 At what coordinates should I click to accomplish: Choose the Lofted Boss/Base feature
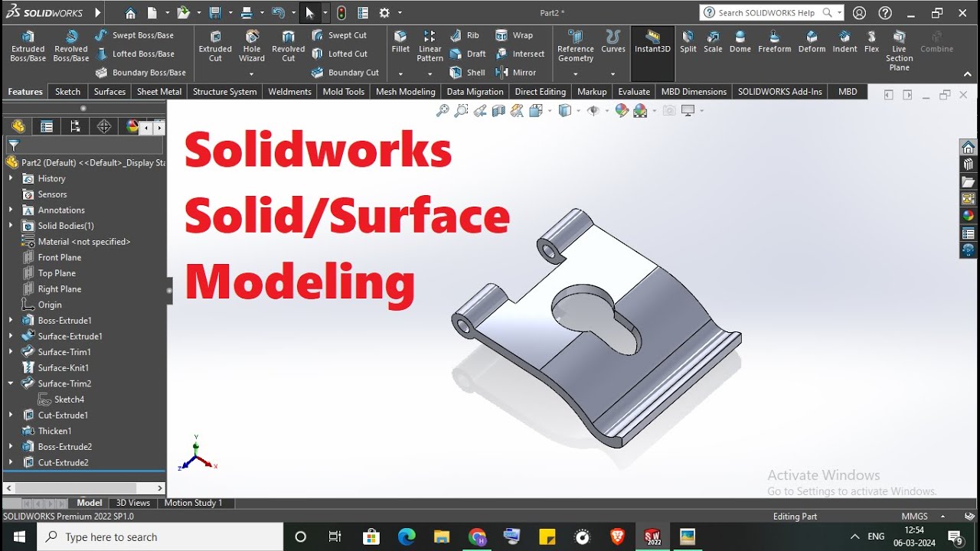135,54
